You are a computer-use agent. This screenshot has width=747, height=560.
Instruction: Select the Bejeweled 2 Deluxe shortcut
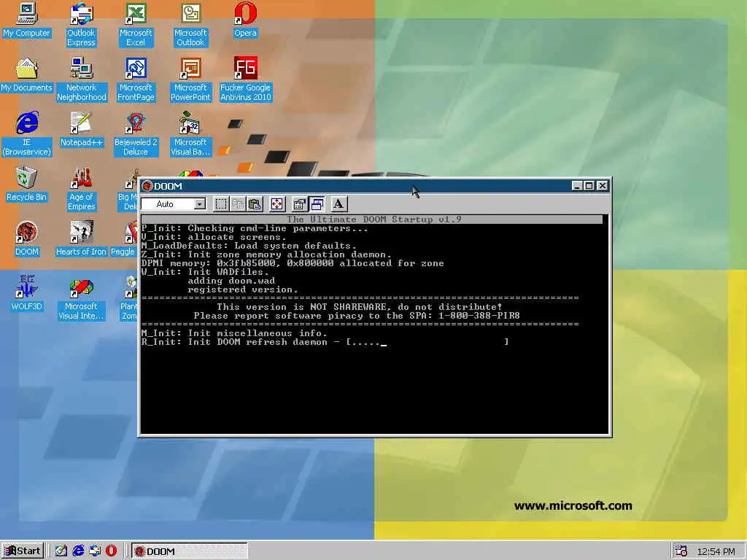click(x=136, y=134)
